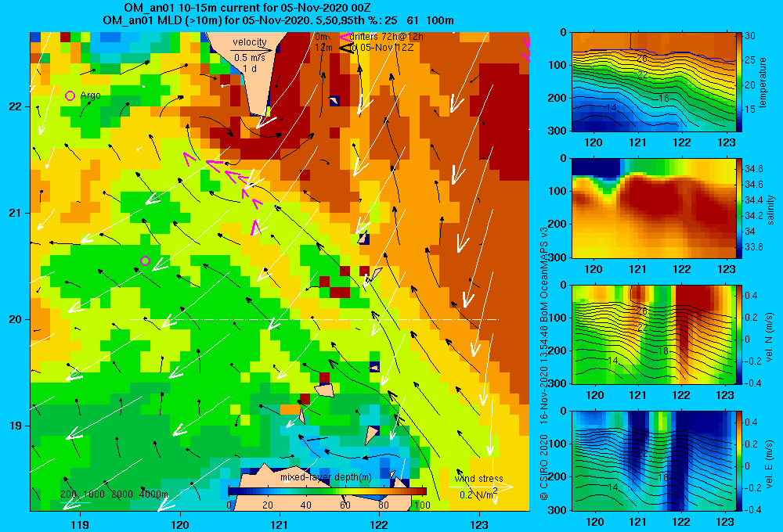
Task: Select the vel. N color bar
Action: [x=738, y=334]
